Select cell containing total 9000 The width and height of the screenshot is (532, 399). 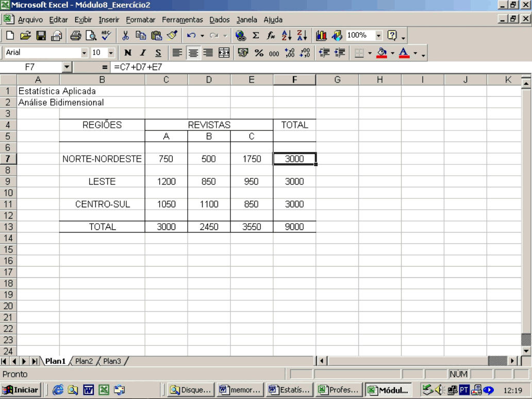(294, 227)
